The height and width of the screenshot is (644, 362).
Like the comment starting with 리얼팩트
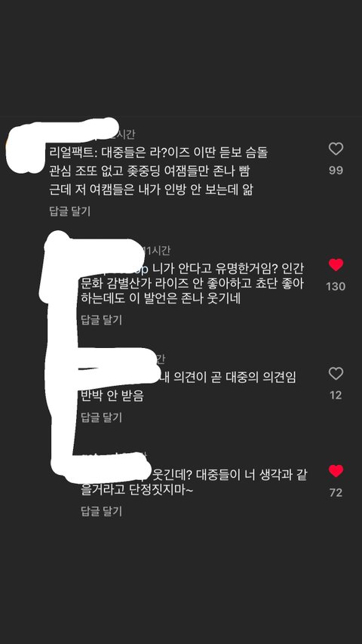[x=336, y=149]
